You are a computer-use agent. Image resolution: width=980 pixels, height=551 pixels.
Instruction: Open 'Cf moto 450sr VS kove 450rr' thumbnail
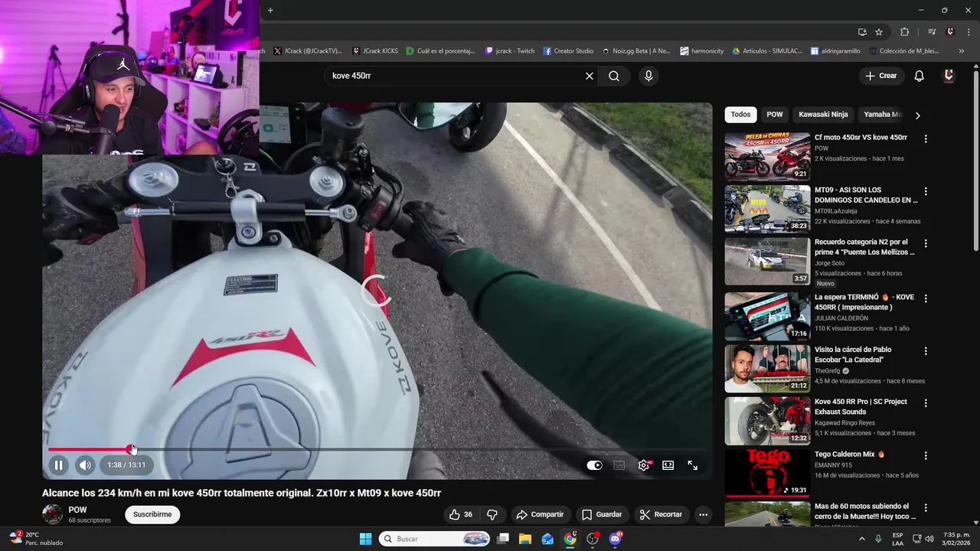(x=767, y=156)
